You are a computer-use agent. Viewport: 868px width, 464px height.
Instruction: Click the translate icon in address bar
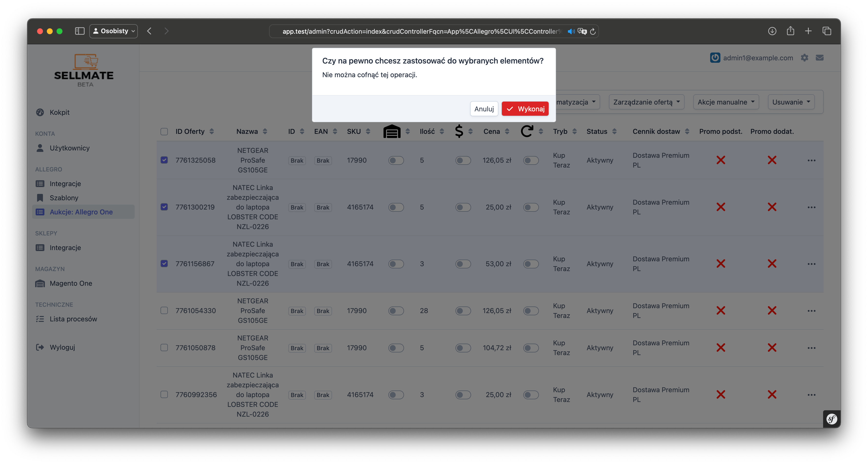pyautogui.click(x=582, y=31)
